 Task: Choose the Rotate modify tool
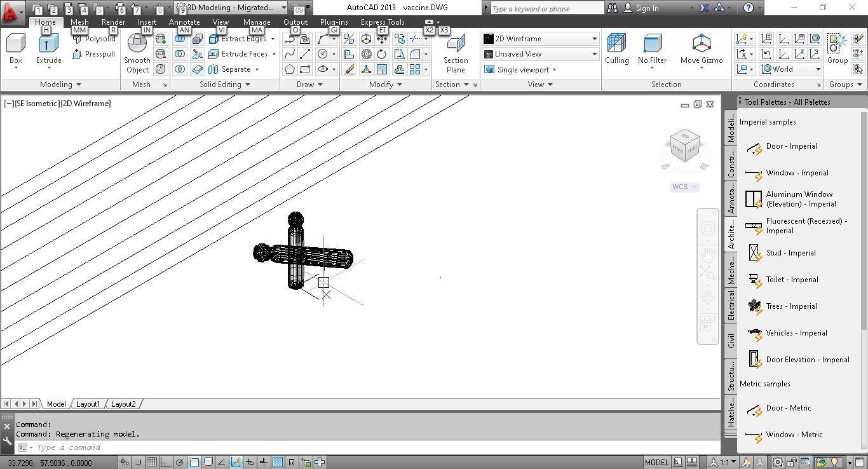click(x=382, y=54)
